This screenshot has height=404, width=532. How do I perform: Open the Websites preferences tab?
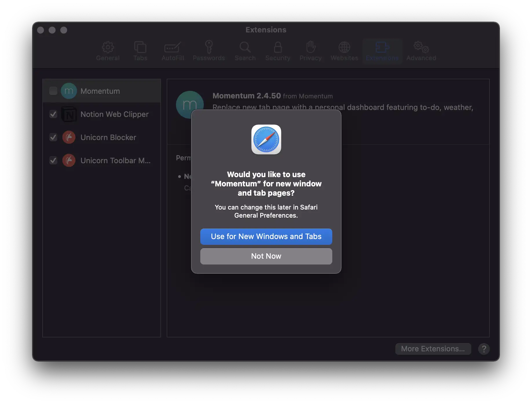point(344,51)
